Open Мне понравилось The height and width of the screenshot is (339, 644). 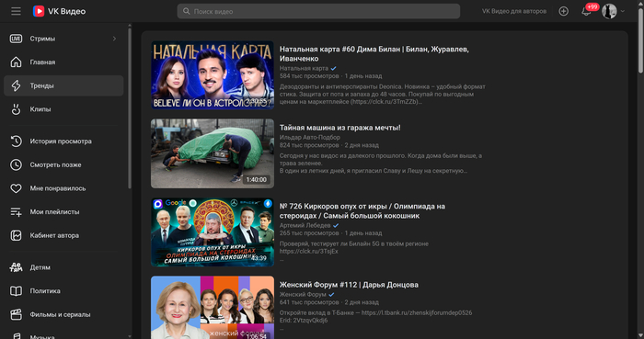click(x=63, y=188)
